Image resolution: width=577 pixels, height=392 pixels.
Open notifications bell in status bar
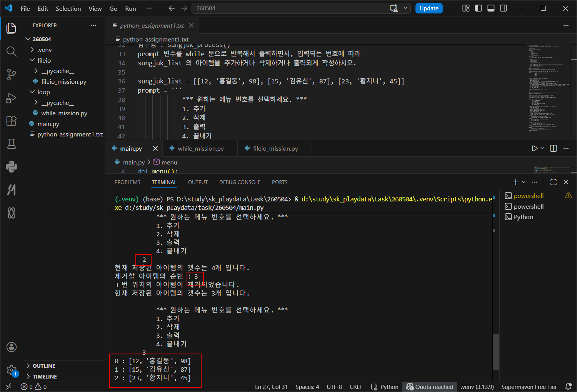(568, 387)
